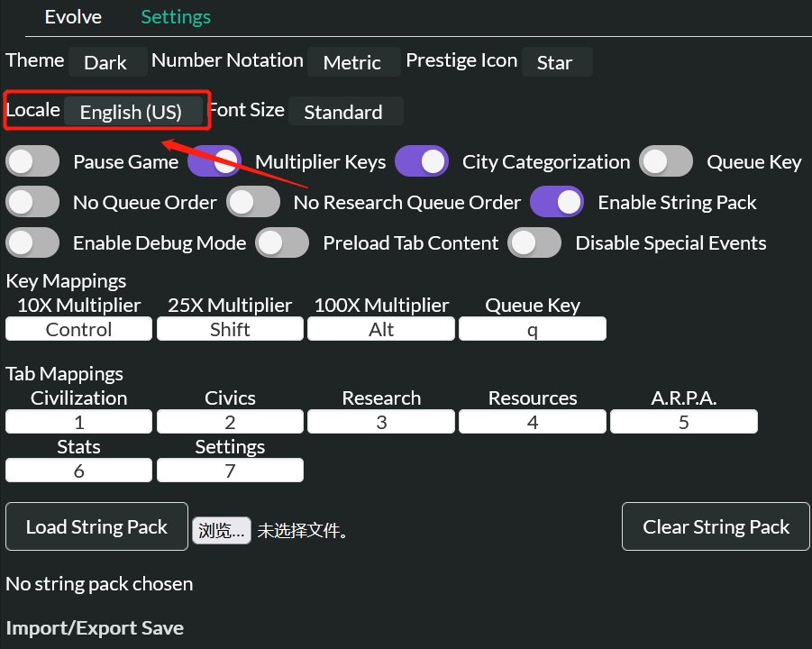The height and width of the screenshot is (649, 812).
Task: Open the file browser with 浏览 button
Action: (x=221, y=530)
